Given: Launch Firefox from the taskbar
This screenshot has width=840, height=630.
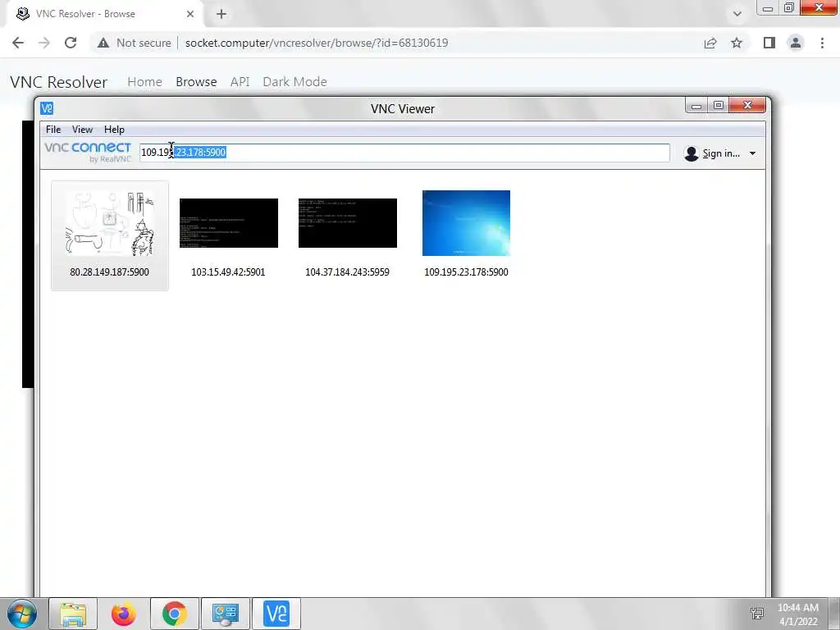Looking at the screenshot, I should [124, 614].
